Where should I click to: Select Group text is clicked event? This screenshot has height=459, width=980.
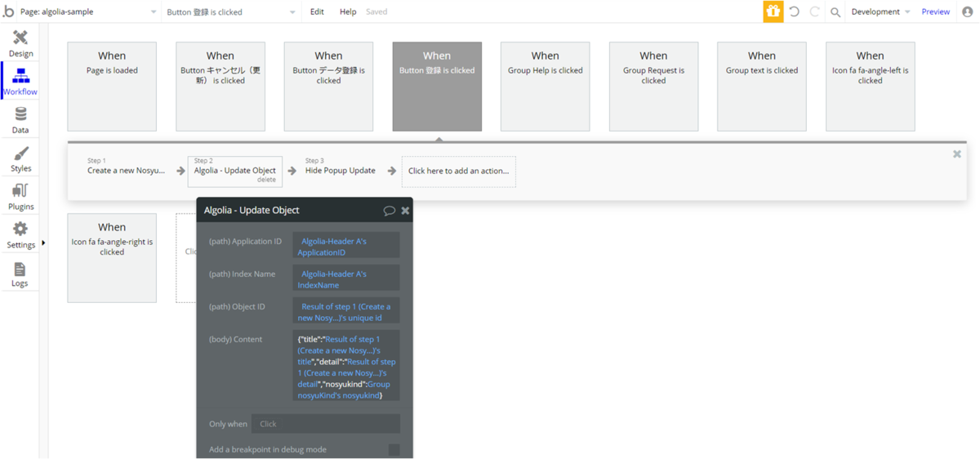click(762, 87)
